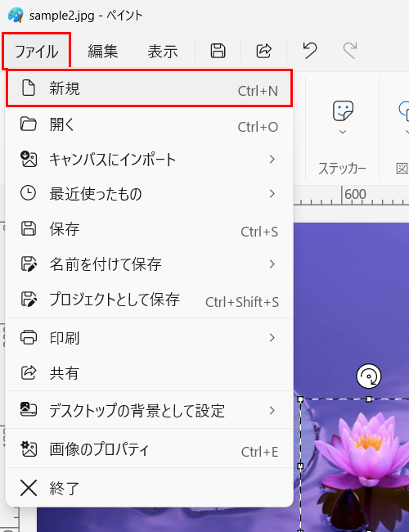Click the share icon beside 共有
Screen dimensions: 409x532
pos(29,372)
